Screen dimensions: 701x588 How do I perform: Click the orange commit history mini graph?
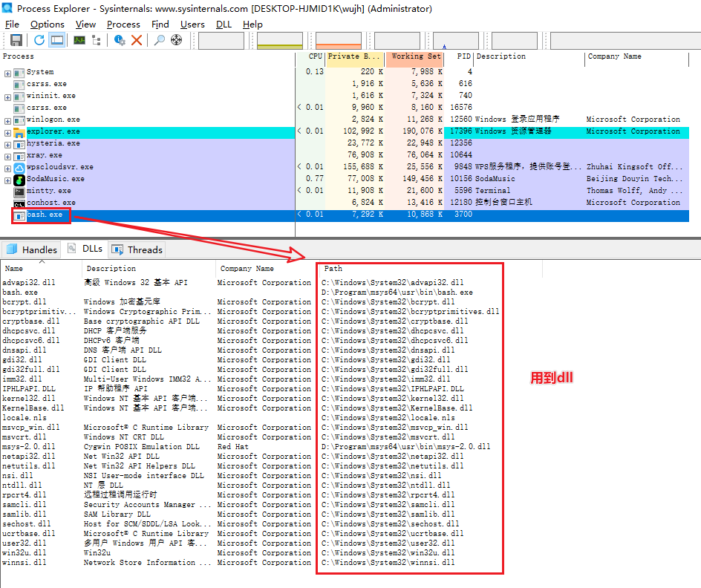tap(339, 41)
